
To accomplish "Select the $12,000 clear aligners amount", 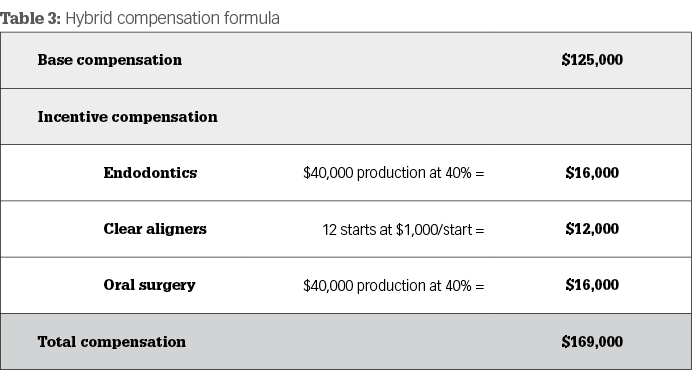I will tap(592, 229).
